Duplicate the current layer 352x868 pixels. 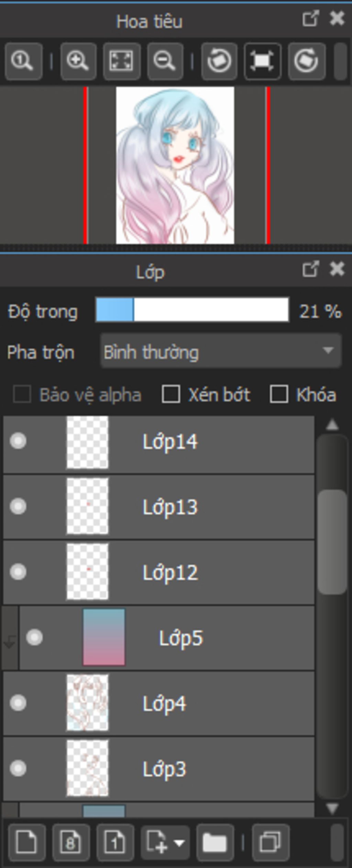tap(271, 842)
